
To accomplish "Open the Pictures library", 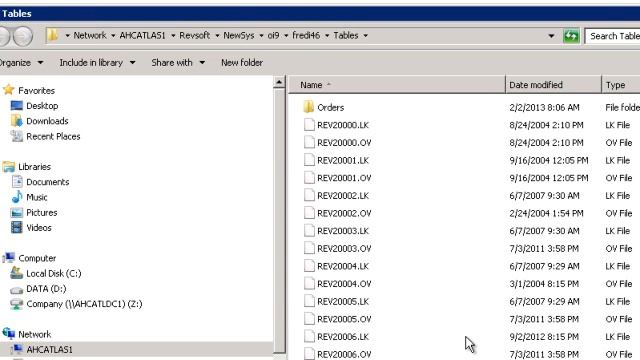I will [x=42, y=213].
